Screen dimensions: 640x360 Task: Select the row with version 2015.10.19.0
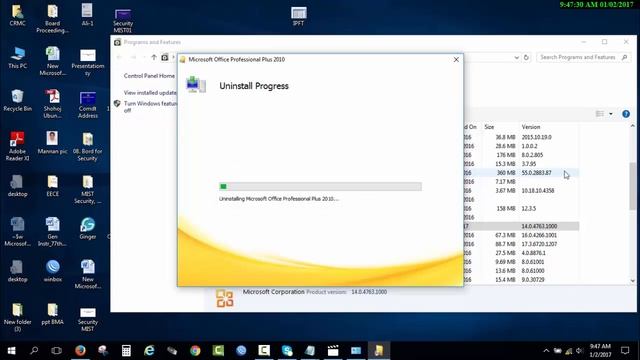[x=521, y=137]
